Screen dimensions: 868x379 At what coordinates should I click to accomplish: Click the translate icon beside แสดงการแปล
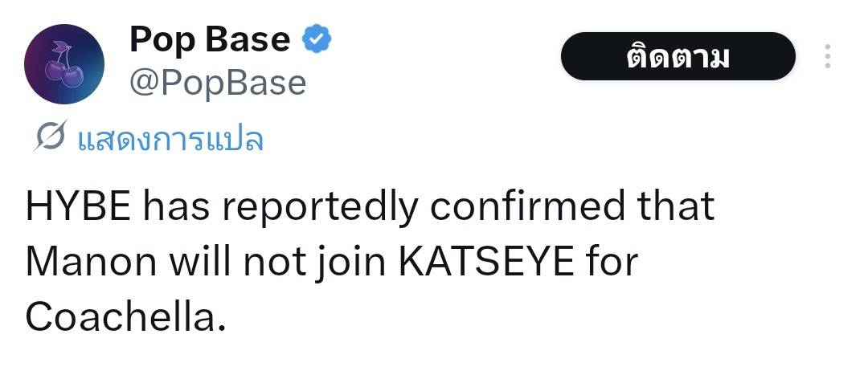click(x=50, y=139)
